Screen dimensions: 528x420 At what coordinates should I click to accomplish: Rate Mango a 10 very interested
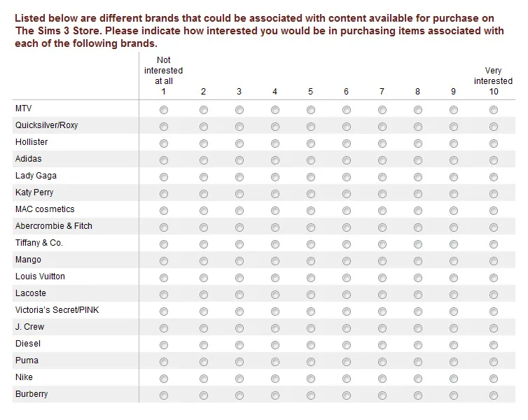click(x=494, y=261)
